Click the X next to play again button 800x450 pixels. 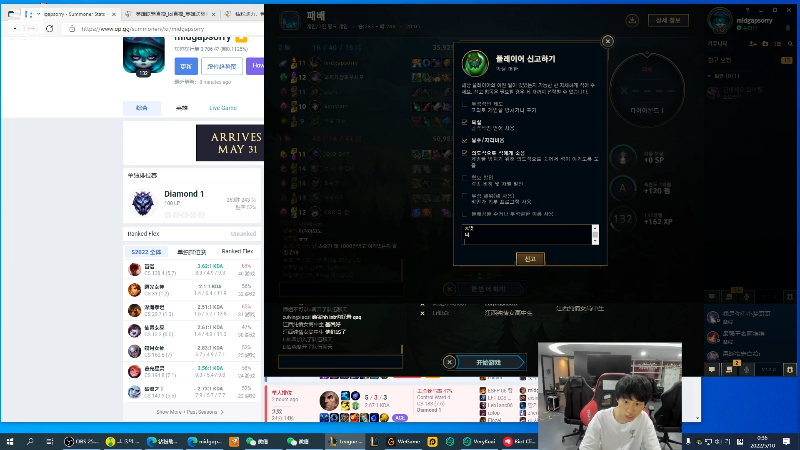[x=449, y=289]
